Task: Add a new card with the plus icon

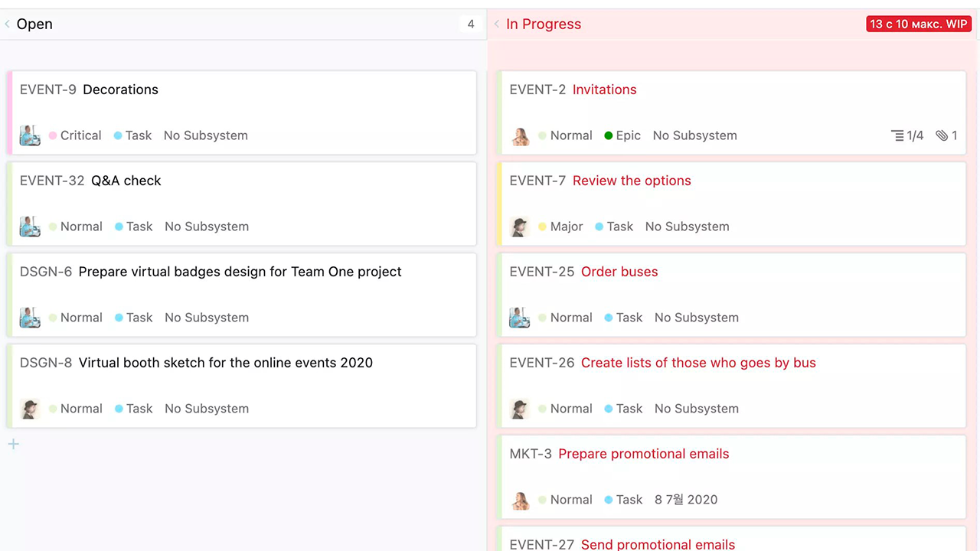Action: click(x=13, y=444)
